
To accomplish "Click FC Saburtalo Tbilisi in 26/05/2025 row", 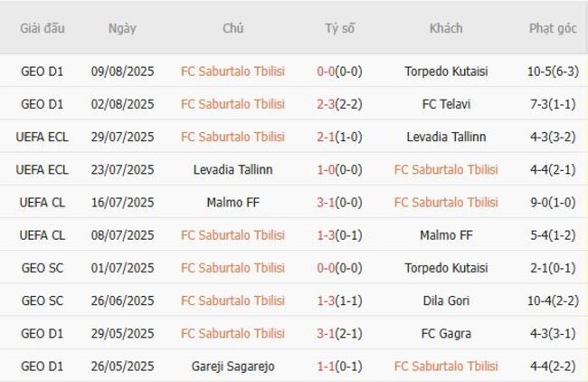I will point(446,367).
